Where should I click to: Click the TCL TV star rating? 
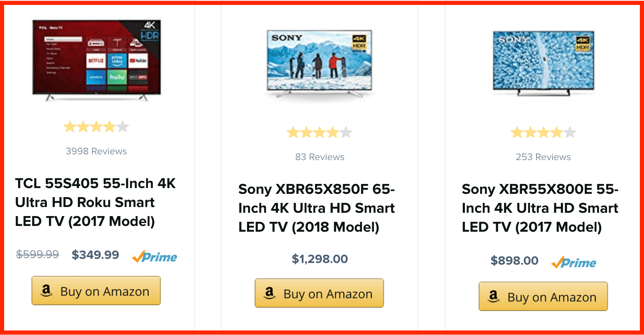tap(96, 127)
